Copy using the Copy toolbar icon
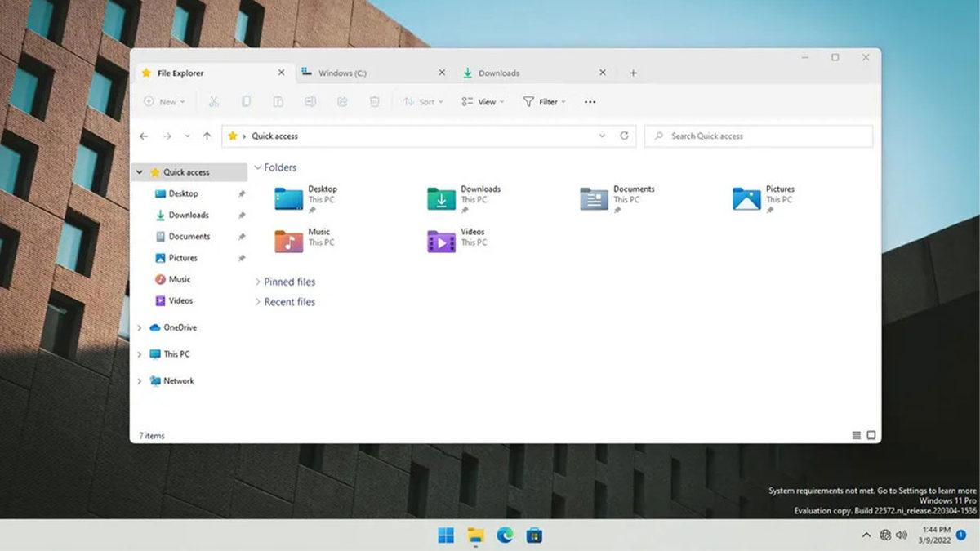Screen dimensions: 980x551 point(247,101)
